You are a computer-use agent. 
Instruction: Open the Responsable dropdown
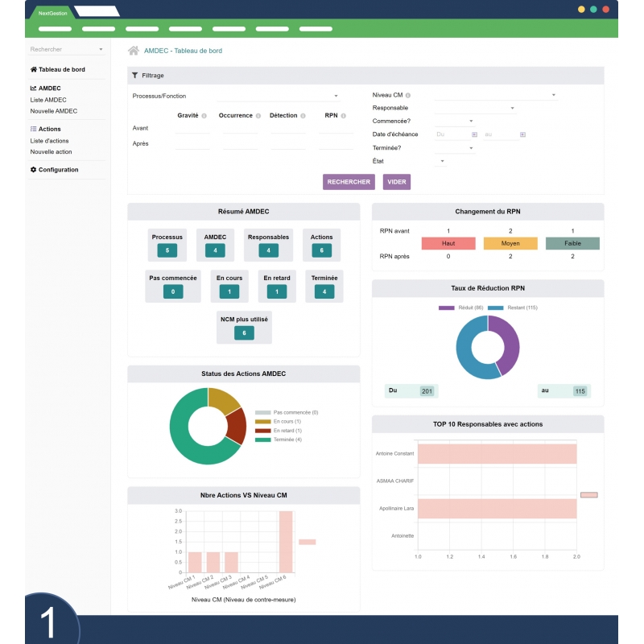click(x=513, y=108)
